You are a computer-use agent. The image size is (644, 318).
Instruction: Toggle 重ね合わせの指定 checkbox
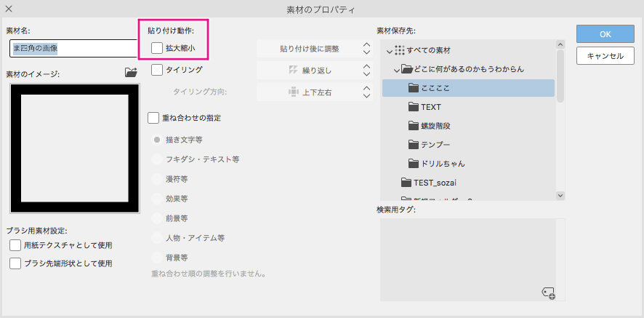point(153,118)
